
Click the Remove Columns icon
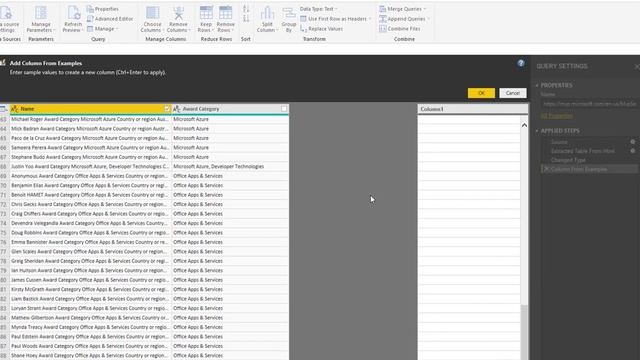[178, 13]
